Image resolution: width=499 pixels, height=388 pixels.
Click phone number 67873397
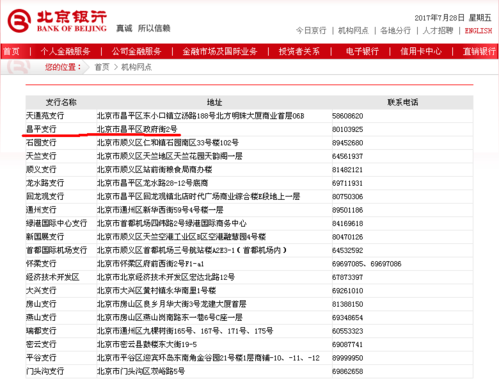(348, 277)
